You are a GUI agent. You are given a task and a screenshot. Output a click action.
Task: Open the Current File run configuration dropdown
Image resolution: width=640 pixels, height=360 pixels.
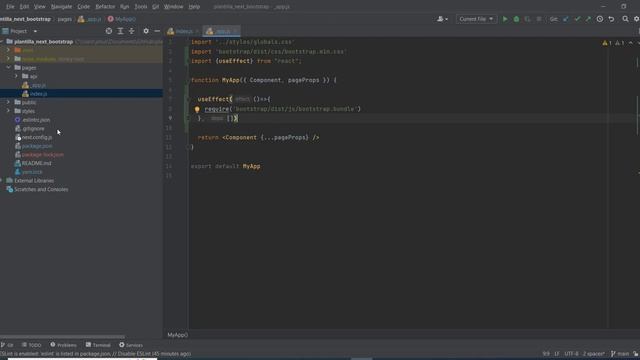point(476,19)
